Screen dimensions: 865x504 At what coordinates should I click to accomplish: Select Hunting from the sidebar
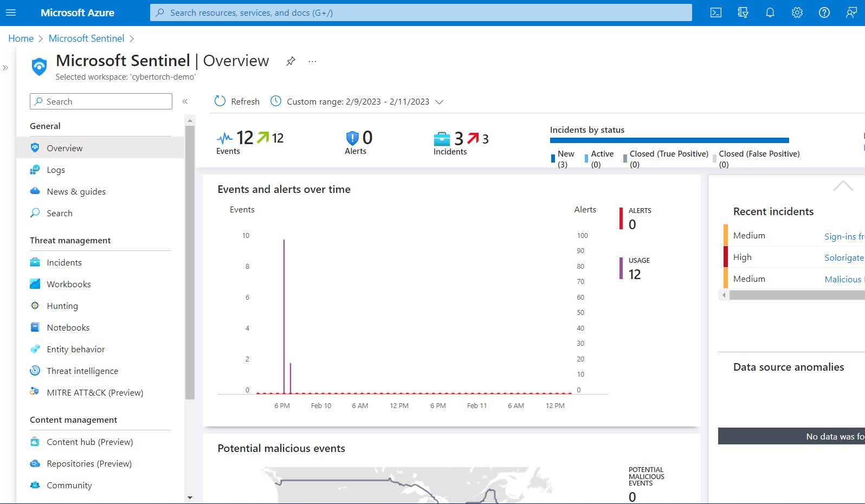tap(62, 306)
